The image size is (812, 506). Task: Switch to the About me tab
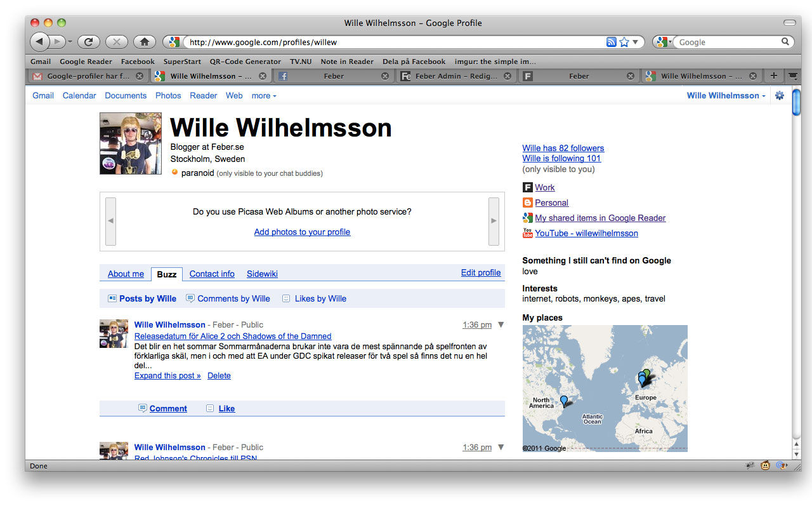126,274
